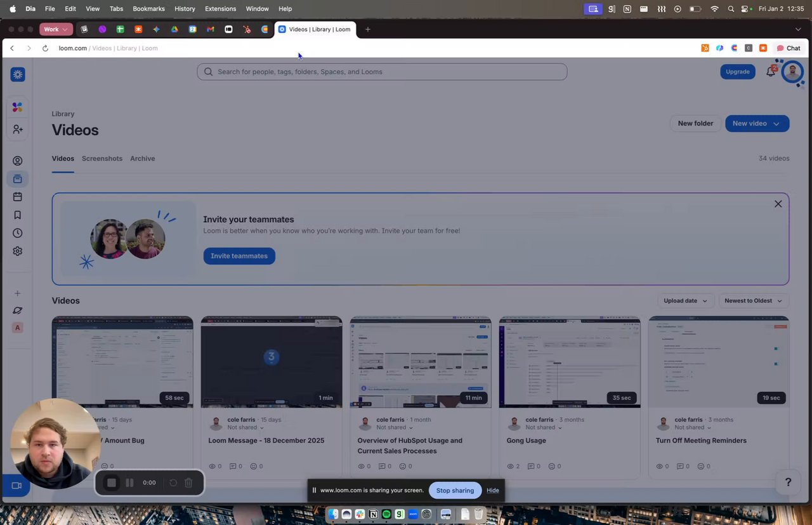This screenshot has width=812, height=525.
Task: Open the Newest to Oldest dropdown
Action: click(x=754, y=301)
